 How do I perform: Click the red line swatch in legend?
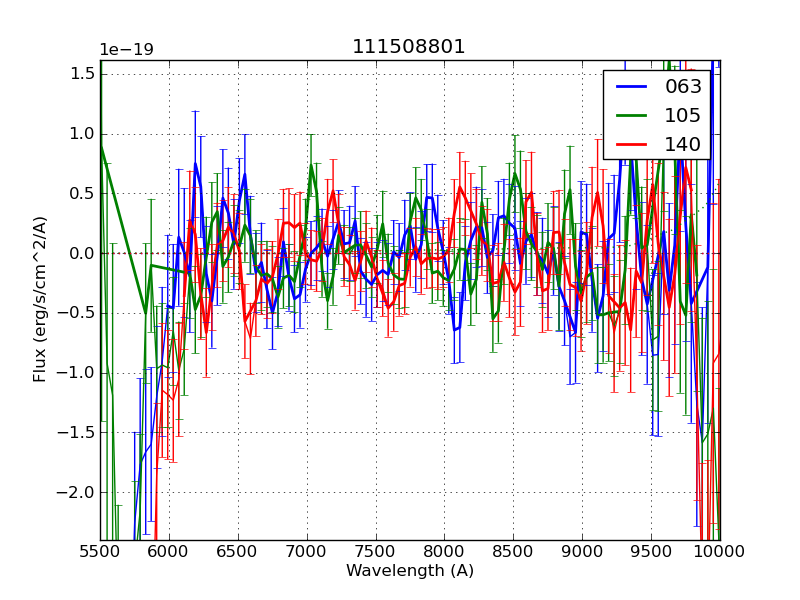[x=632, y=144]
